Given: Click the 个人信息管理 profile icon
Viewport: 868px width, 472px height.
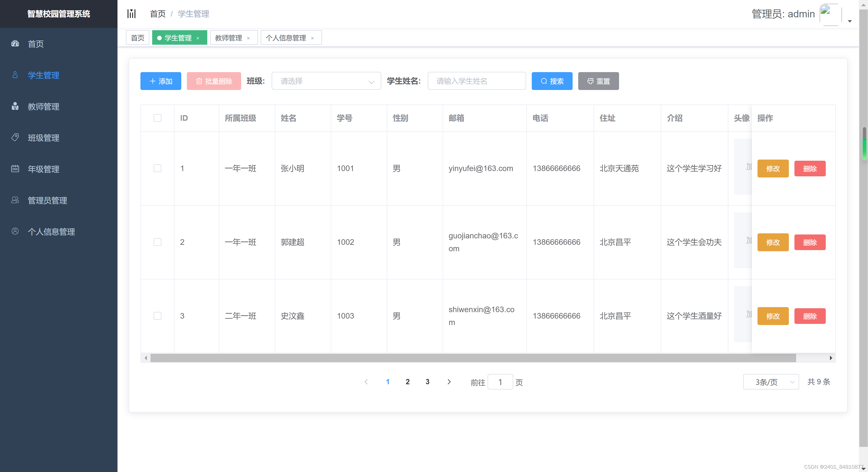Looking at the screenshot, I should point(15,231).
